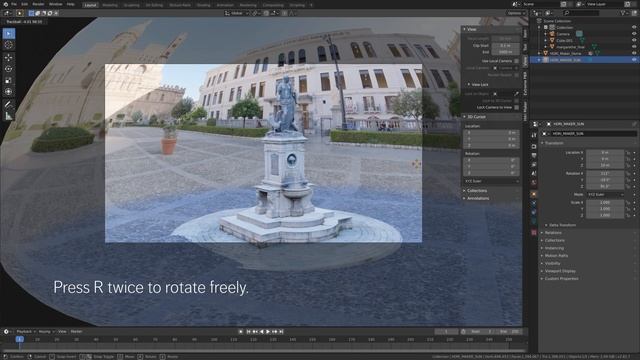
Task: Open the Render menu
Action: (38, 4)
